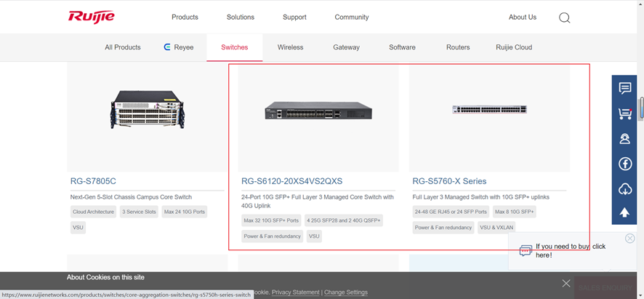Viewport: 644px width, 299px height.
Task: Close the 'If you need to buy' popup
Action: pyautogui.click(x=630, y=239)
